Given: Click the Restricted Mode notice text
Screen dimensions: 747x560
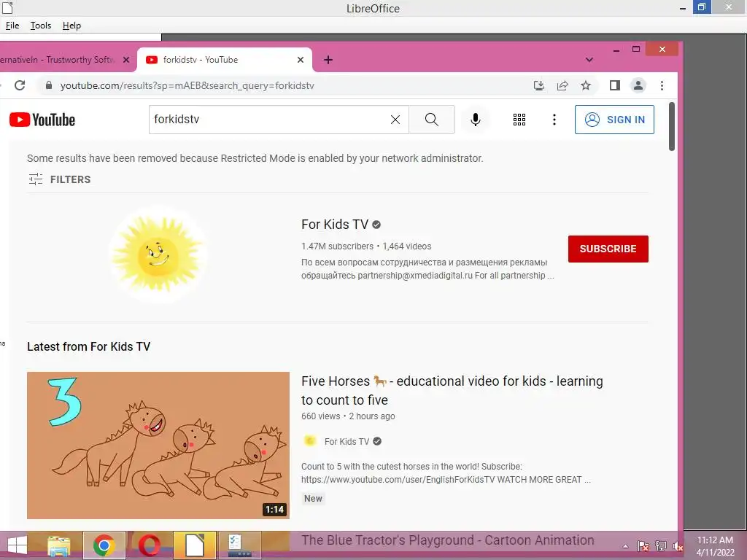Looking at the screenshot, I should pos(255,158).
